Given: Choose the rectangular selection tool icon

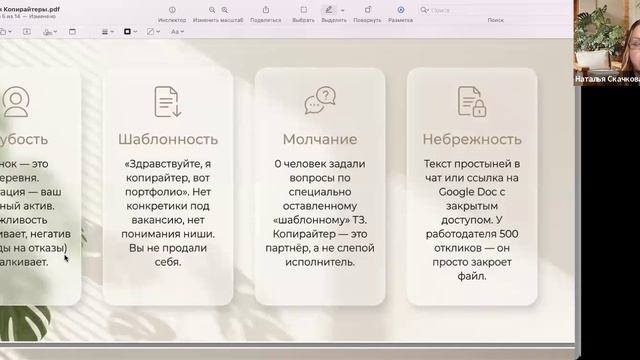Looking at the screenshot, I should (304, 10).
